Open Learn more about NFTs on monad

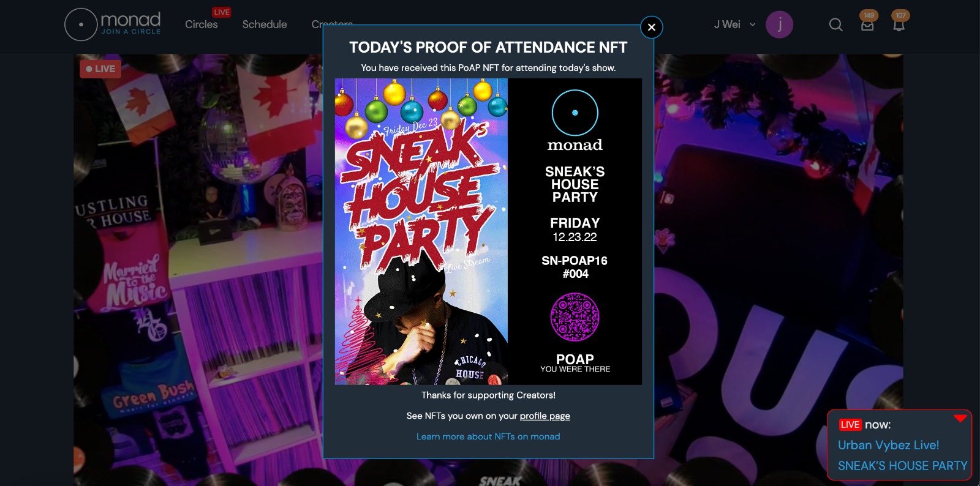pos(488,436)
